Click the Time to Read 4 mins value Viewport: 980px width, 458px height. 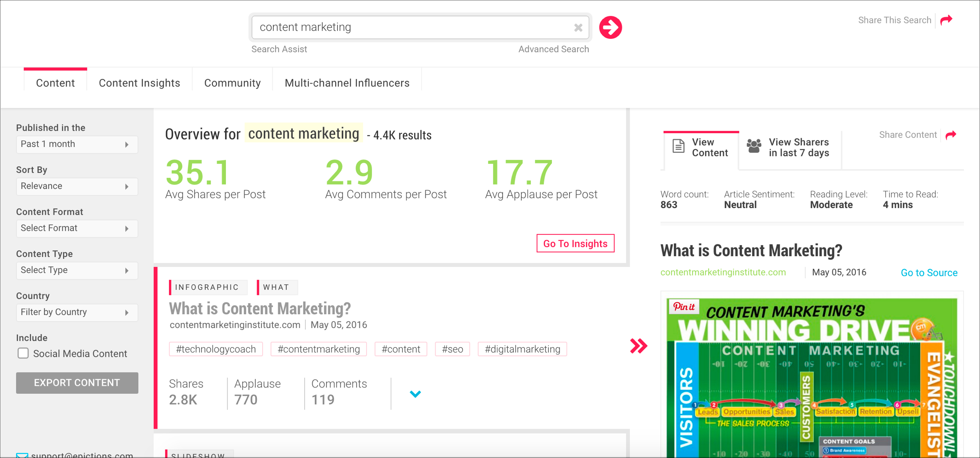898,205
